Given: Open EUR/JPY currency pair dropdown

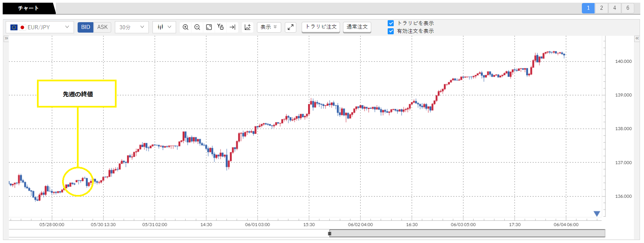Looking at the screenshot, I should tap(40, 27).
